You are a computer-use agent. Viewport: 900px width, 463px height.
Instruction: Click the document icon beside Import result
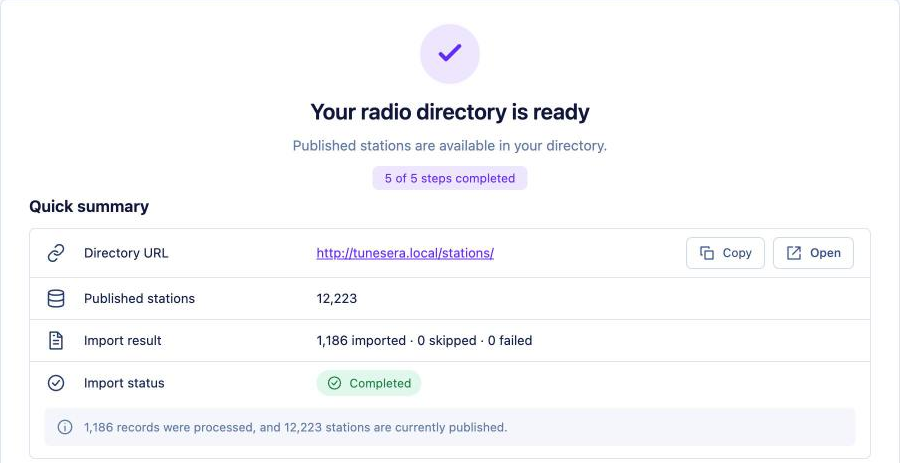56,341
